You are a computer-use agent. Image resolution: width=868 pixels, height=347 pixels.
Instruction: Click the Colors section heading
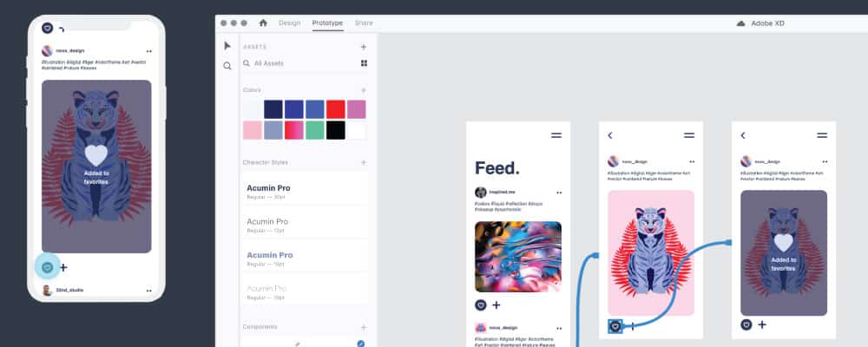click(252, 89)
